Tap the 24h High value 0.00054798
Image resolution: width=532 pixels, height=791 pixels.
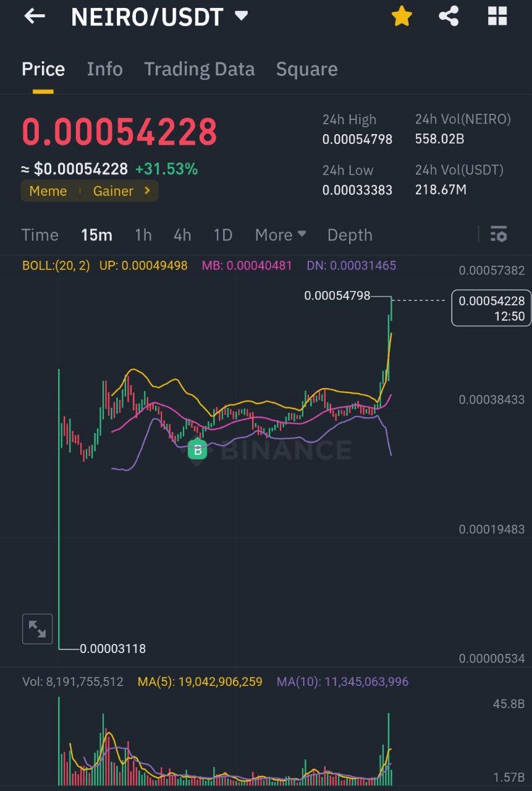click(x=357, y=139)
